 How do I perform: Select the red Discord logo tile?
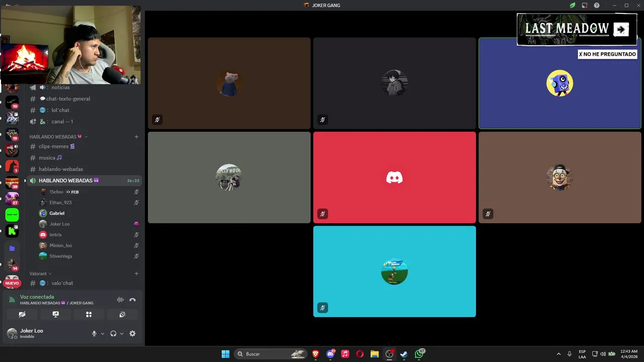[x=394, y=177]
